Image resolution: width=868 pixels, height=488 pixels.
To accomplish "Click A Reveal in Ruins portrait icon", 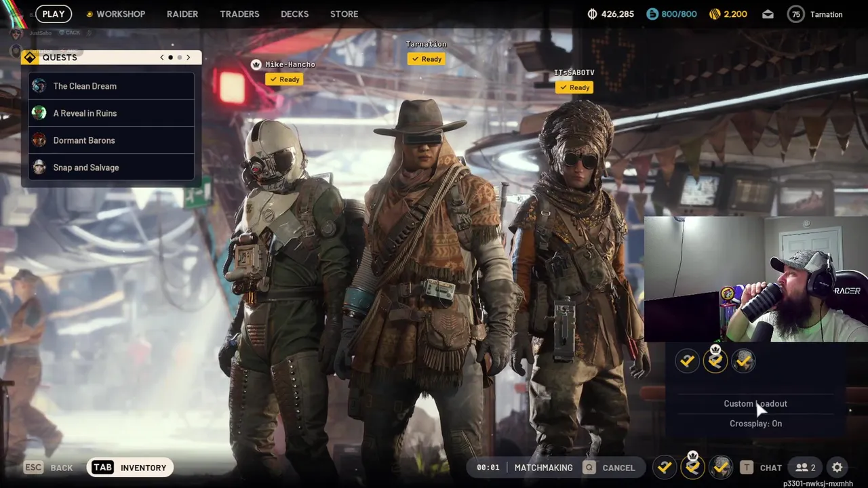I will pyautogui.click(x=39, y=113).
